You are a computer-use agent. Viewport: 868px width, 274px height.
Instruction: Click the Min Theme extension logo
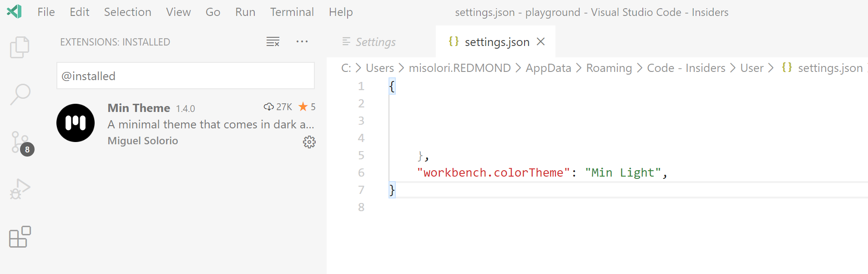point(76,123)
